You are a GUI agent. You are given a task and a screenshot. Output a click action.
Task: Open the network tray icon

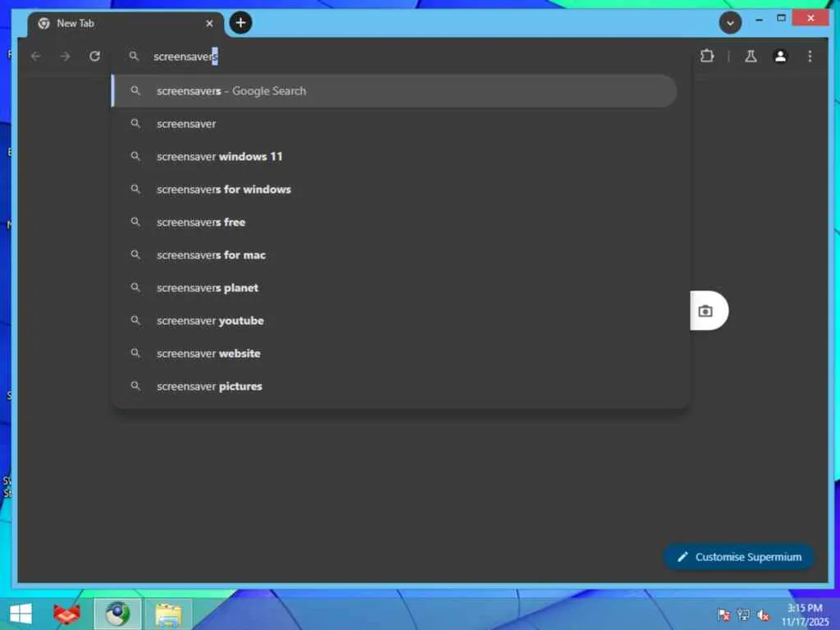coord(743,614)
